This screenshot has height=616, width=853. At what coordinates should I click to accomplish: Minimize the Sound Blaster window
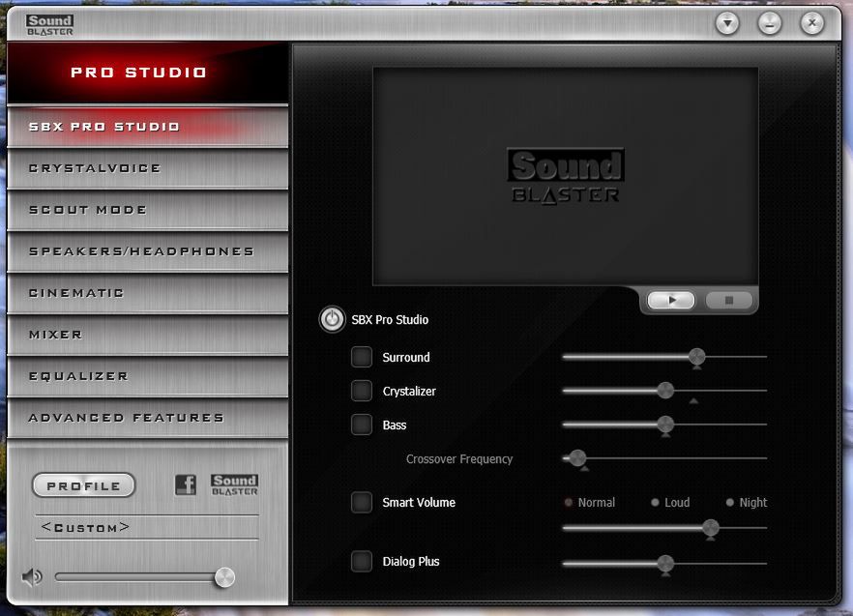point(770,23)
